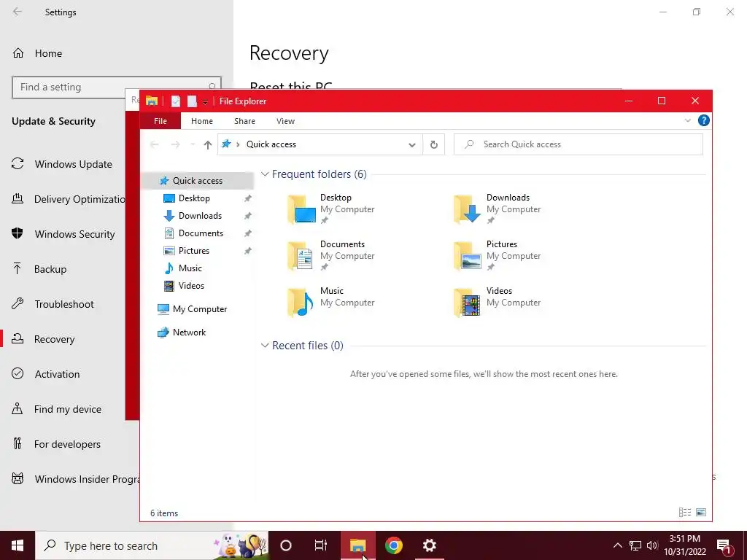Customize Quick Access Toolbar dropdown
The width and height of the screenshot is (747, 560).
205,101
